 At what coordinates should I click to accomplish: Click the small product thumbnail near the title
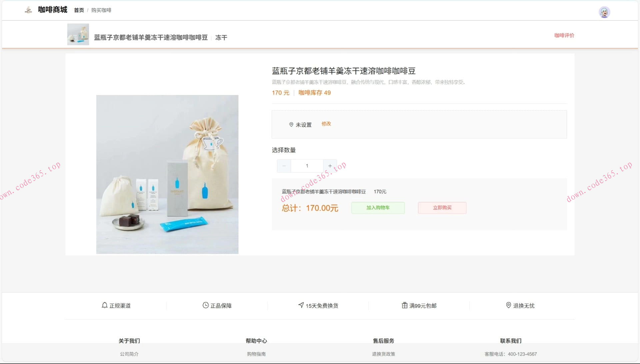click(x=78, y=34)
